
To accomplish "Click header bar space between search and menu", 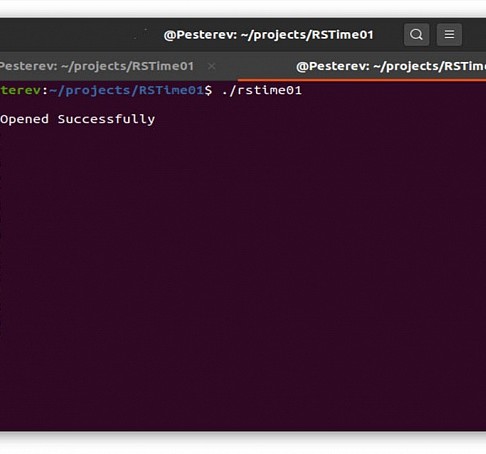I will (433, 34).
